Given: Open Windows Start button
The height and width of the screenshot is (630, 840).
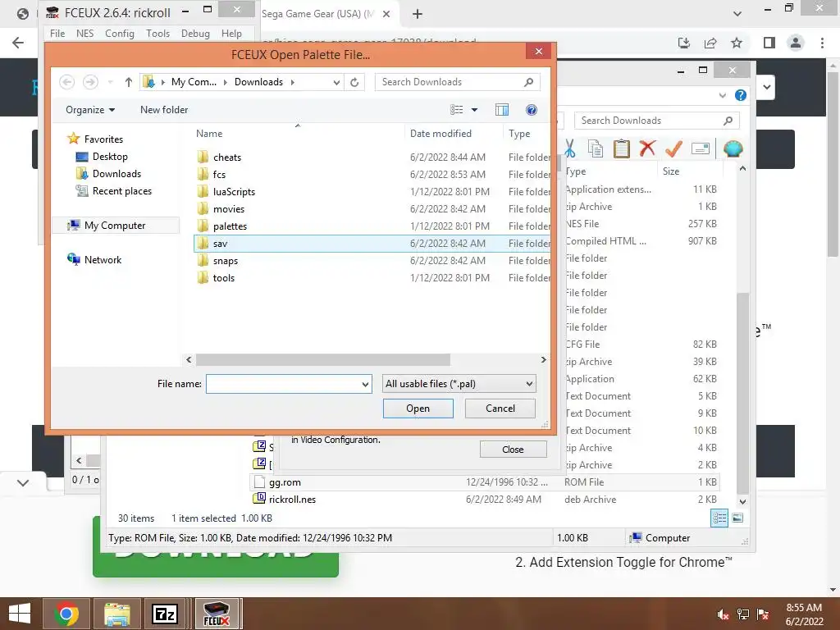Looking at the screenshot, I should pyautogui.click(x=20, y=614).
